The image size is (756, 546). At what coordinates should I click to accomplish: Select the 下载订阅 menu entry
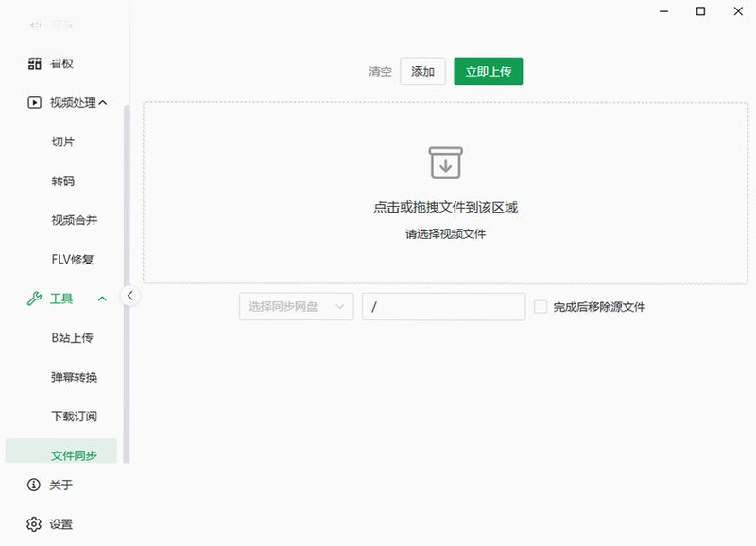[75, 416]
